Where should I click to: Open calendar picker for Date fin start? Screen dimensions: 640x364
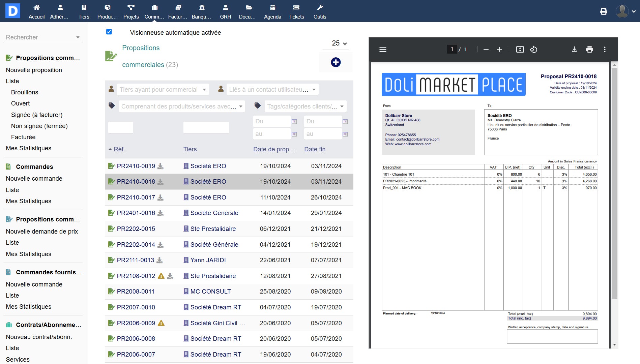point(345,122)
